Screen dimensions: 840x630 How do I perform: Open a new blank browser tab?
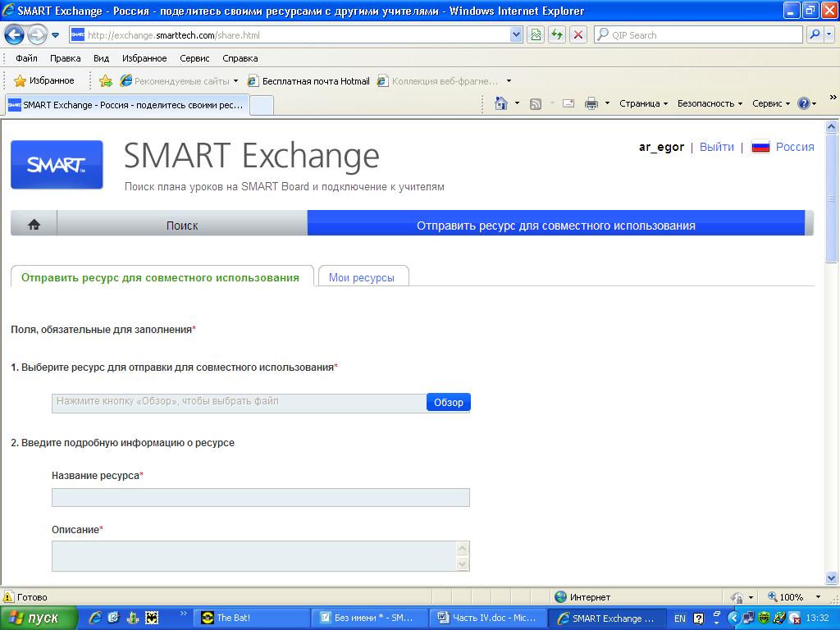[x=262, y=106]
